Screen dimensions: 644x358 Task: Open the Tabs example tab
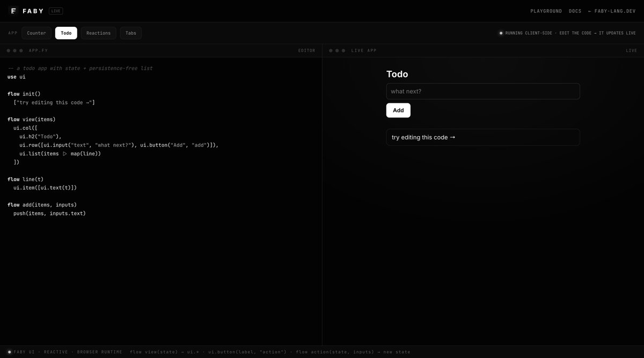point(131,33)
